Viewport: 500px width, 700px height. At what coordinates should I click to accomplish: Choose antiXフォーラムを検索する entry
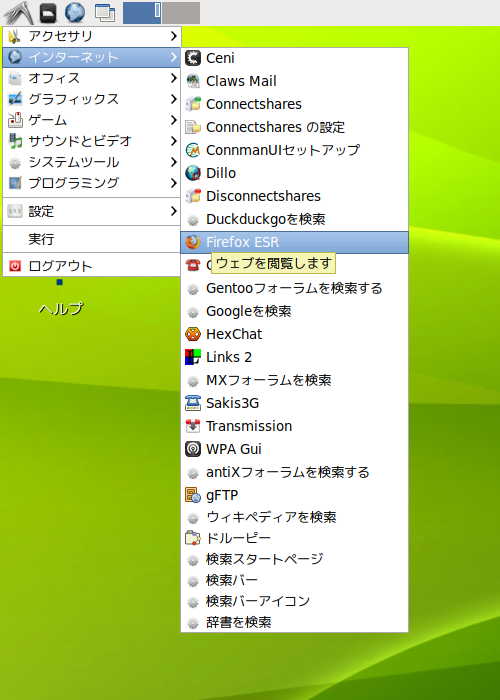(294, 472)
